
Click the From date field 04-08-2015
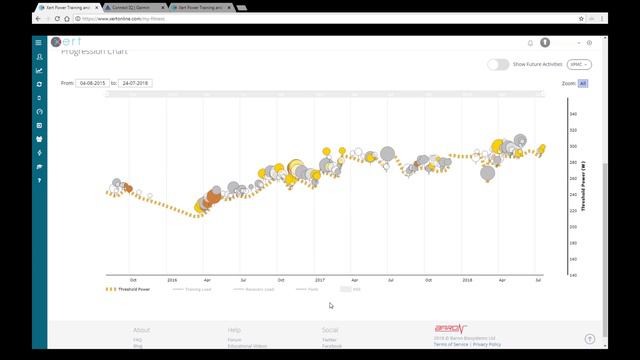pos(93,83)
